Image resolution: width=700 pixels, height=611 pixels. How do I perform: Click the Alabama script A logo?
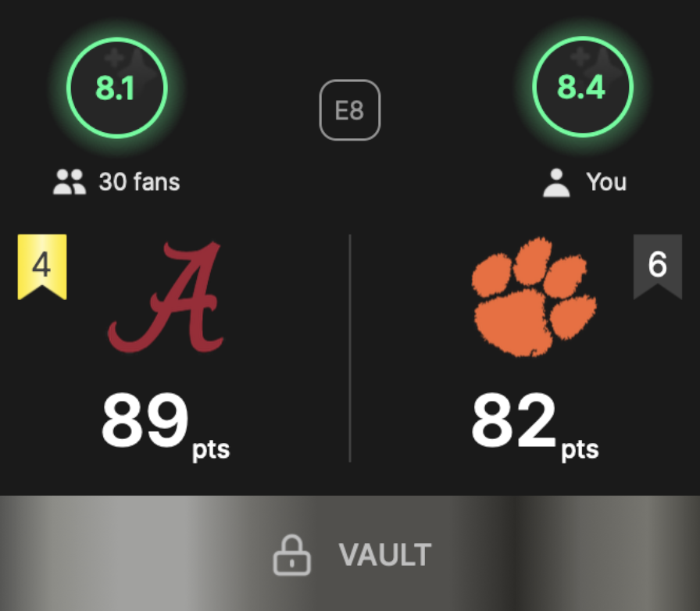[x=166, y=297]
